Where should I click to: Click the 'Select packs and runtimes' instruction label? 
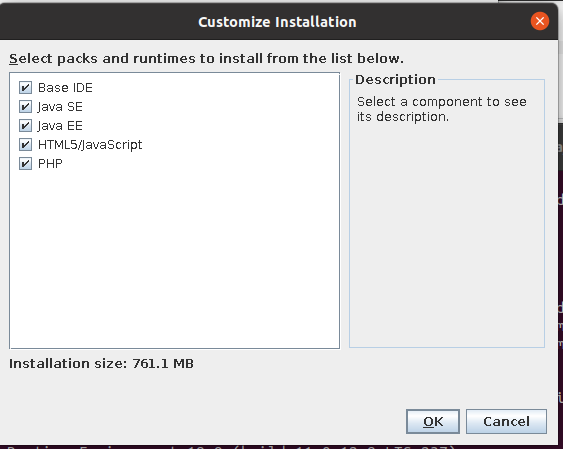point(206,59)
